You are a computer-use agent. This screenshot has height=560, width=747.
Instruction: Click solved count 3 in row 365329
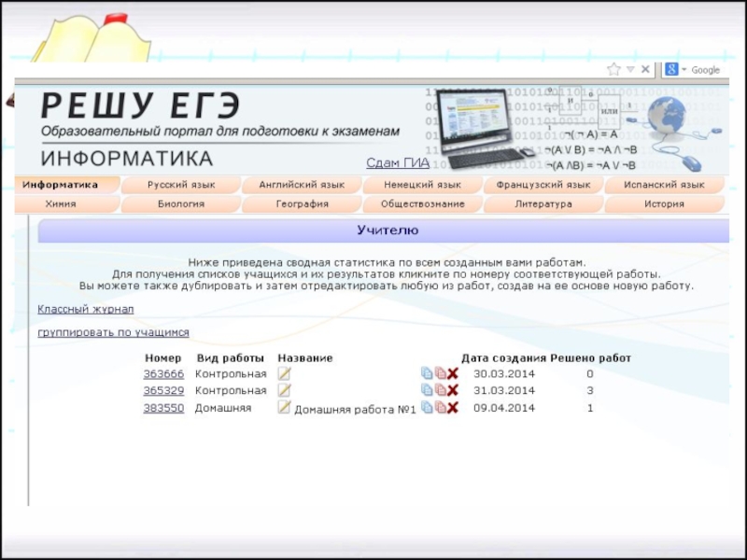[590, 390]
